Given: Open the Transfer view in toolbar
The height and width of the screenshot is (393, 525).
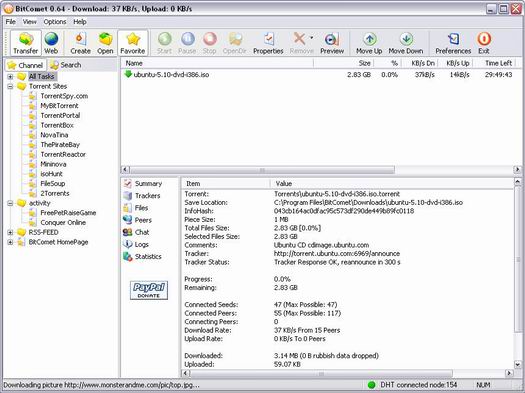Looking at the screenshot, I should [25, 43].
